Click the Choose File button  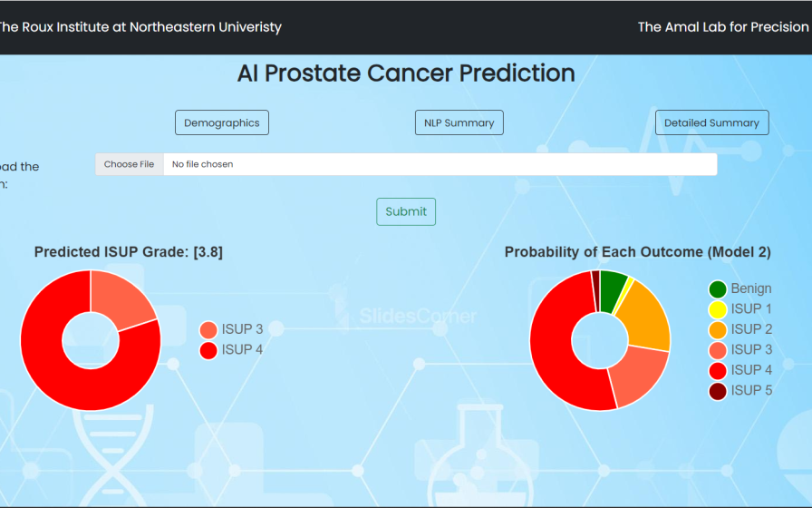pyautogui.click(x=130, y=164)
